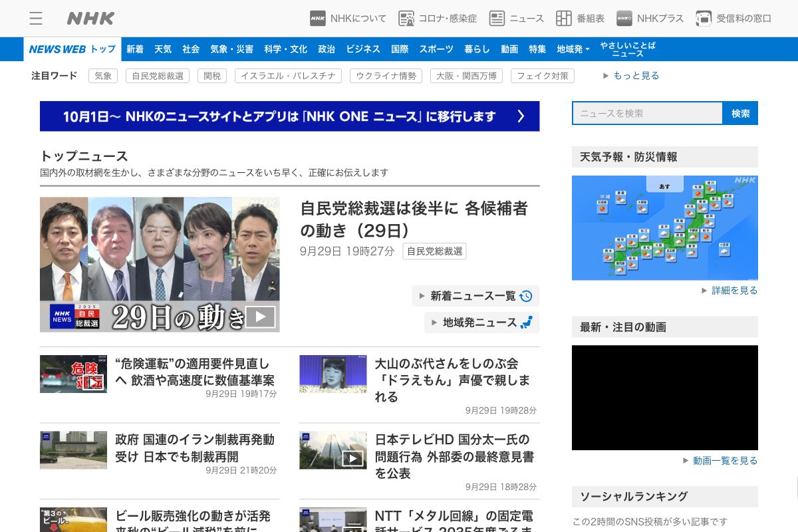798x532 pixels.
Task: Click the 検索 search button
Action: [740, 113]
